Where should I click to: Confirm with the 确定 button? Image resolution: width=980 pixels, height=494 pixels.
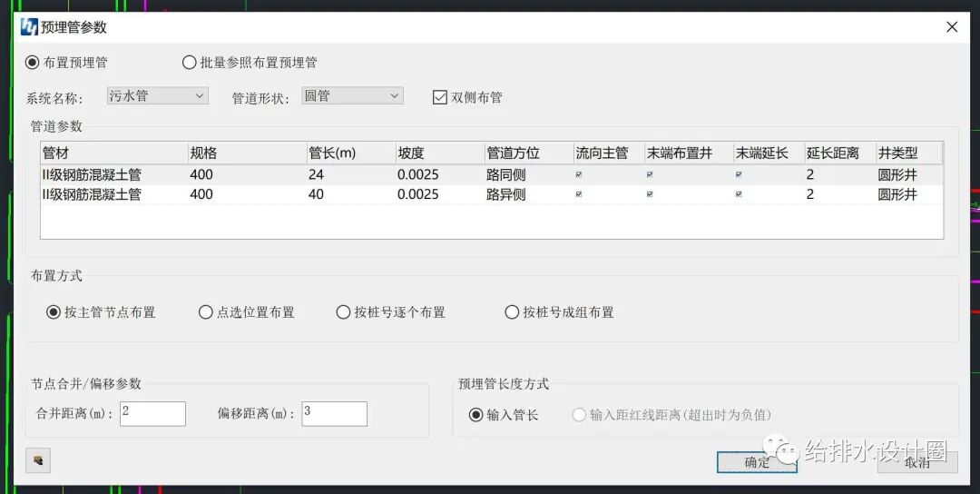[757, 462]
